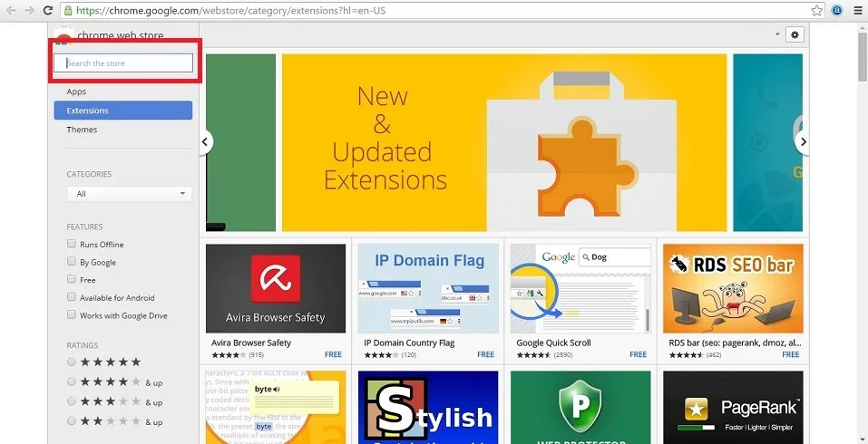Open the web store settings gear
The image size is (868, 444).
(795, 34)
